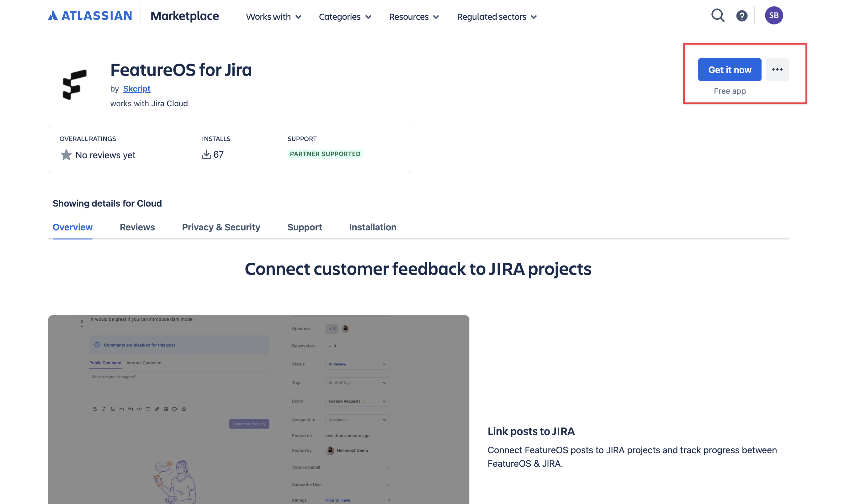Click the Marketplace home link

coord(184,16)
